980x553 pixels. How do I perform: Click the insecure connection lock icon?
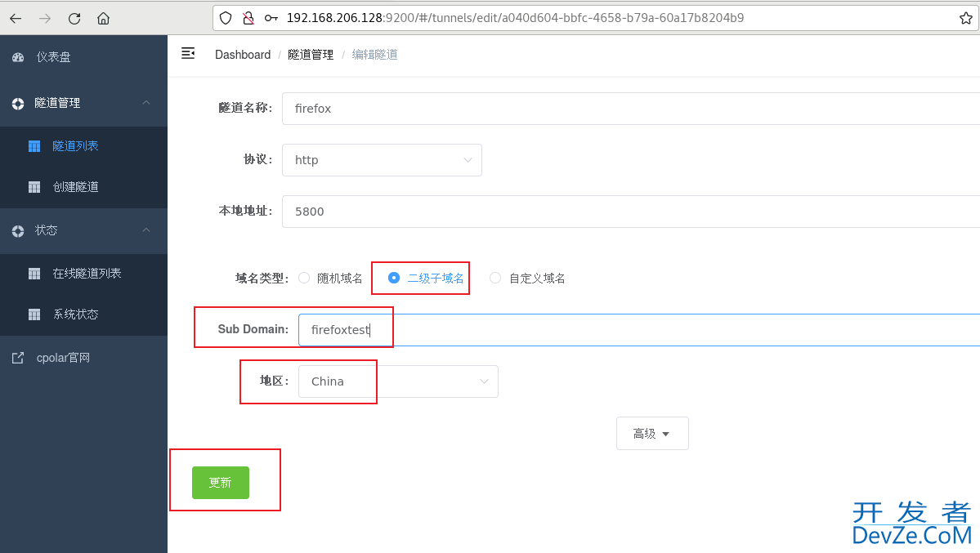coord(248,18)
